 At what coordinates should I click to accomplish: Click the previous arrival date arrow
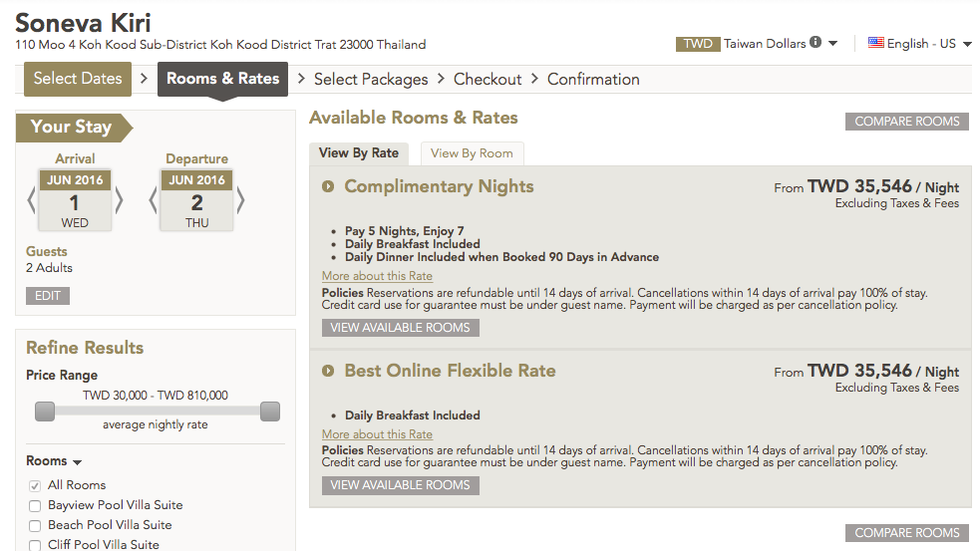tap(31, 201)
